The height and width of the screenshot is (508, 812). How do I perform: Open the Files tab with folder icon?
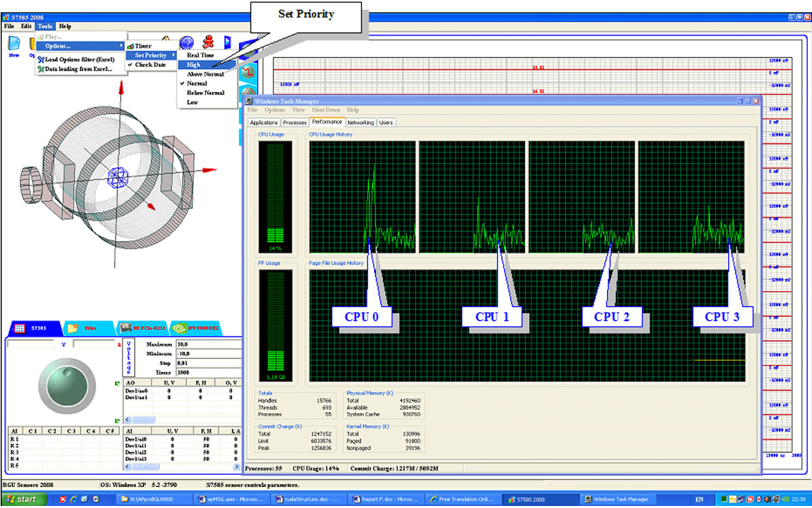coord(83,328)
